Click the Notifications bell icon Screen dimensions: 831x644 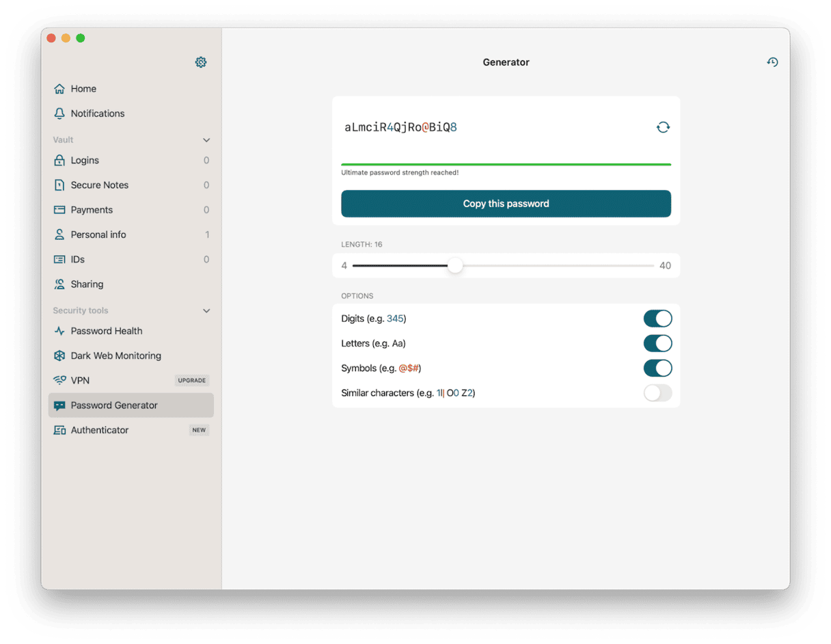pos(59,113)
